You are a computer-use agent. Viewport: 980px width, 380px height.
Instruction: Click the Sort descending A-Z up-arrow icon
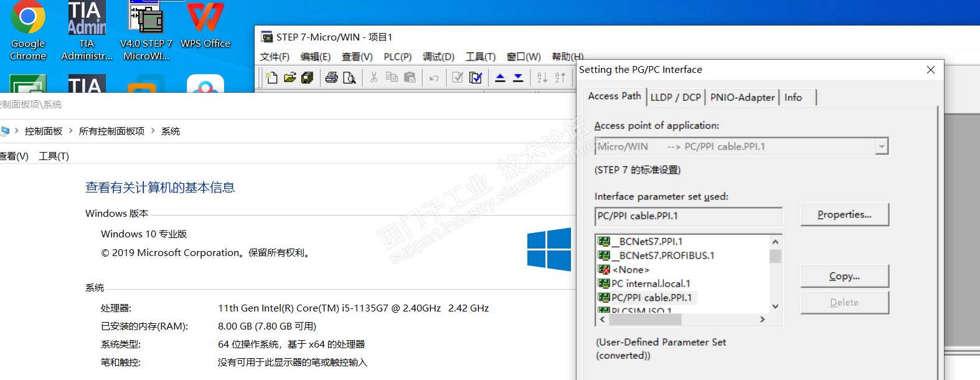coord(560,77)
